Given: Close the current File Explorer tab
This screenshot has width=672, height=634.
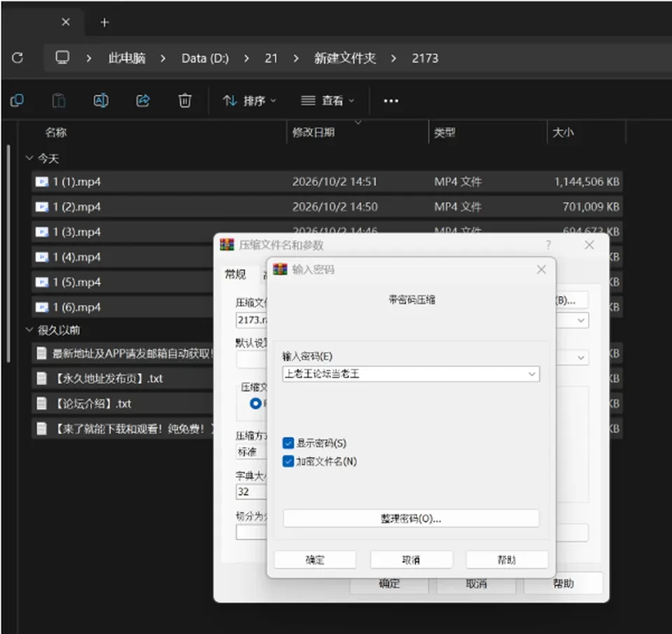Looking at the screenshot, I should coord(66,22).
